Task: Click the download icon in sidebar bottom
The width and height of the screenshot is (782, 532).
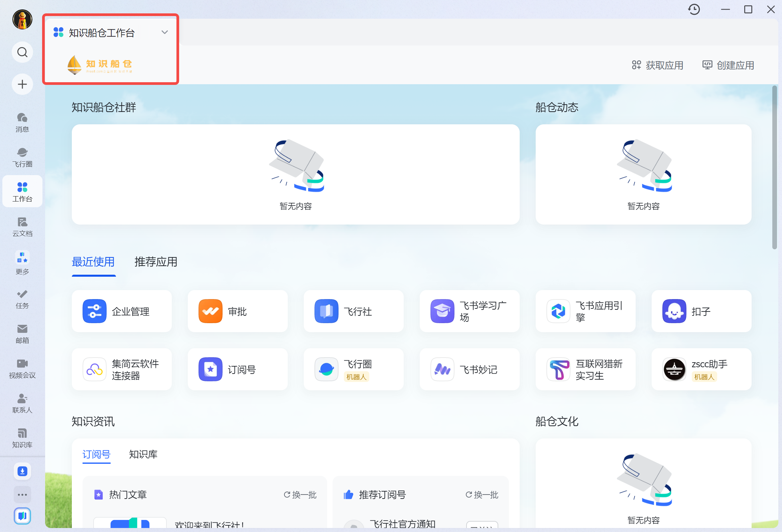Action: click(22, 472)
